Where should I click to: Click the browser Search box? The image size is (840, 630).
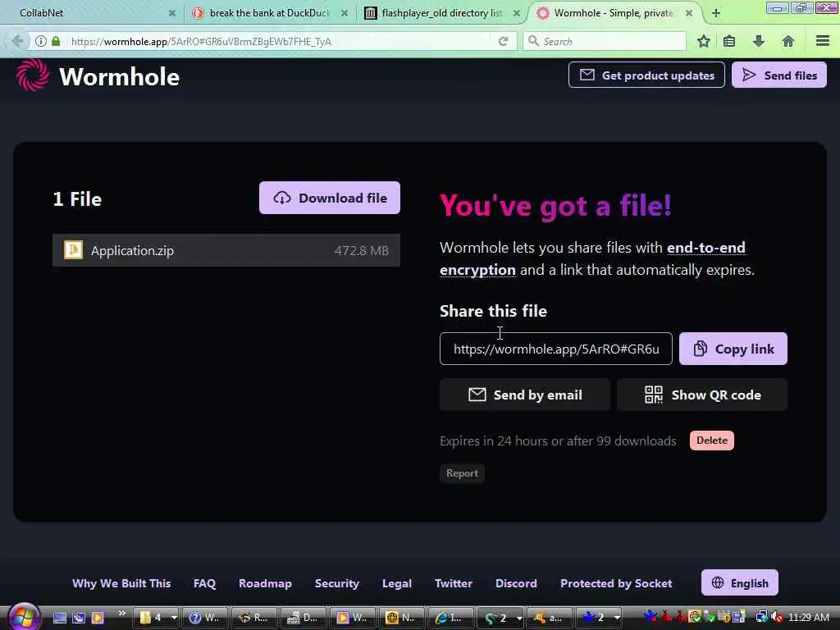(x=605, y=41)
